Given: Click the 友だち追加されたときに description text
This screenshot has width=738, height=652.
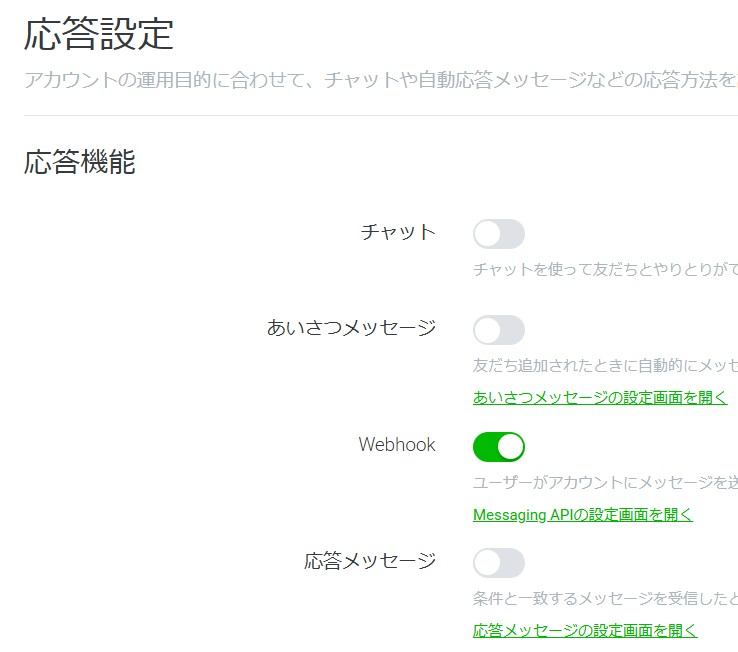Looking at the screenshot, I should point(605,365).
